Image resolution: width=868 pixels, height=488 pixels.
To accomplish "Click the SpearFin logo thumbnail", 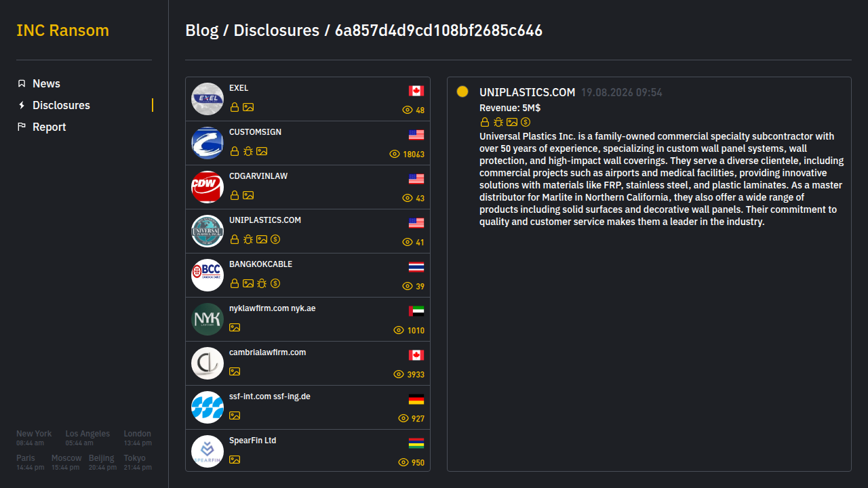I will tap(208, 451).
